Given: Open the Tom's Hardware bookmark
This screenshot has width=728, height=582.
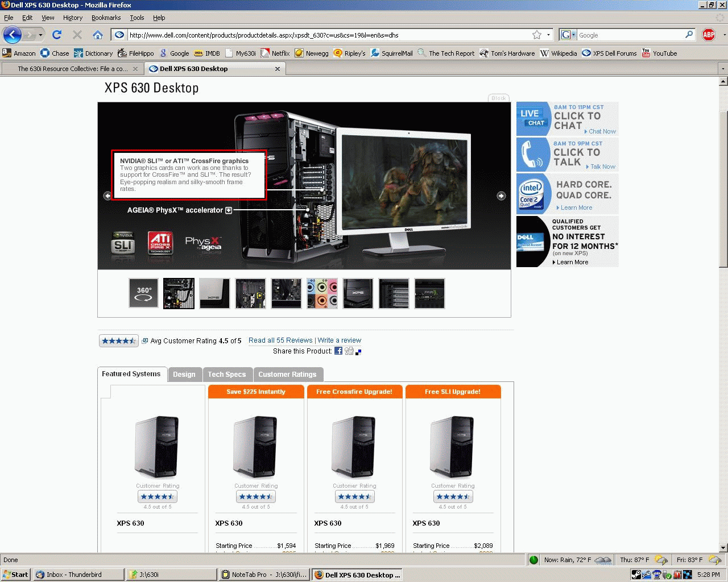Looking at the screenshot, I should pyautogui.click(x=507, y=53).
